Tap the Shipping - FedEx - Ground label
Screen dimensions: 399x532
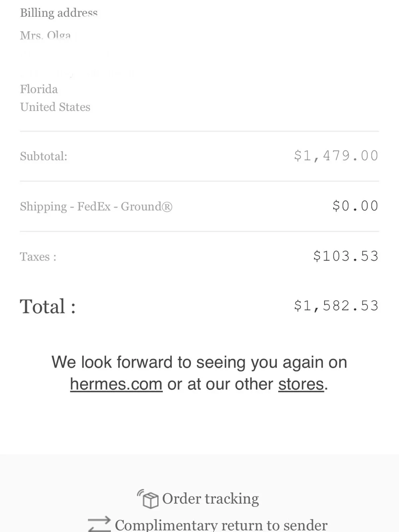click(96, 206)
